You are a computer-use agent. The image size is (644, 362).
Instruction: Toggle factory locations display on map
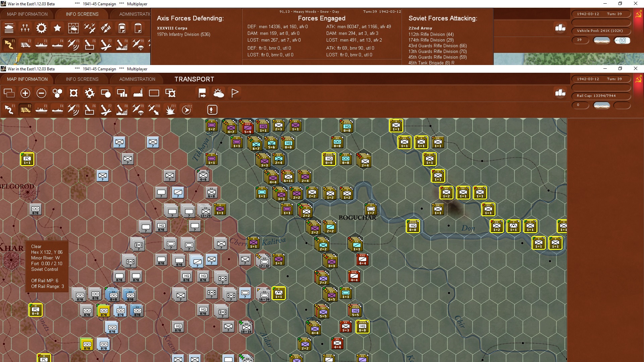(138, 93)
